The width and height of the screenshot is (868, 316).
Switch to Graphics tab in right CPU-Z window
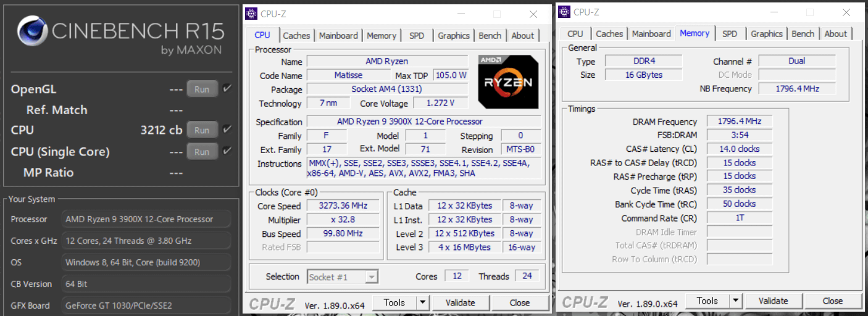(x=767, y=34)
